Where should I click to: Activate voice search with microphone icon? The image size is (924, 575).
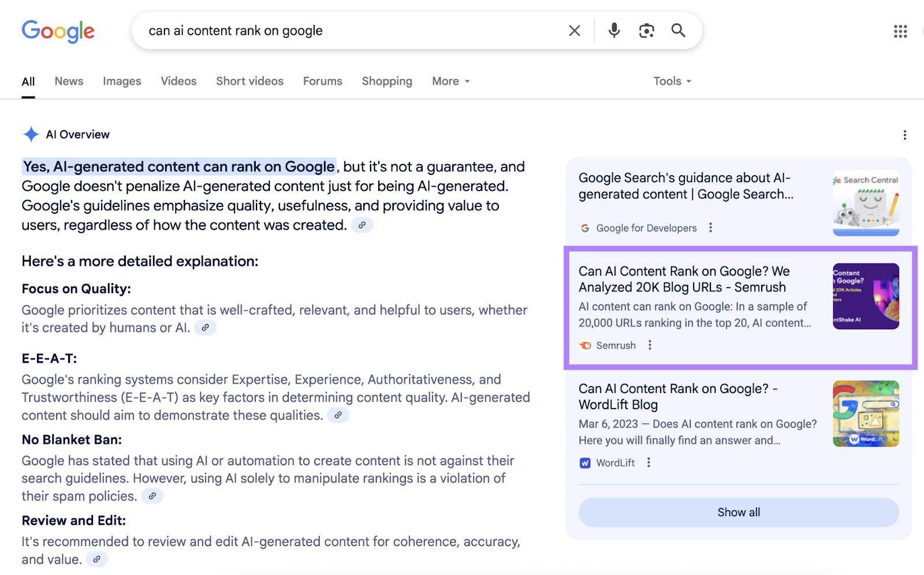[613, 31]
